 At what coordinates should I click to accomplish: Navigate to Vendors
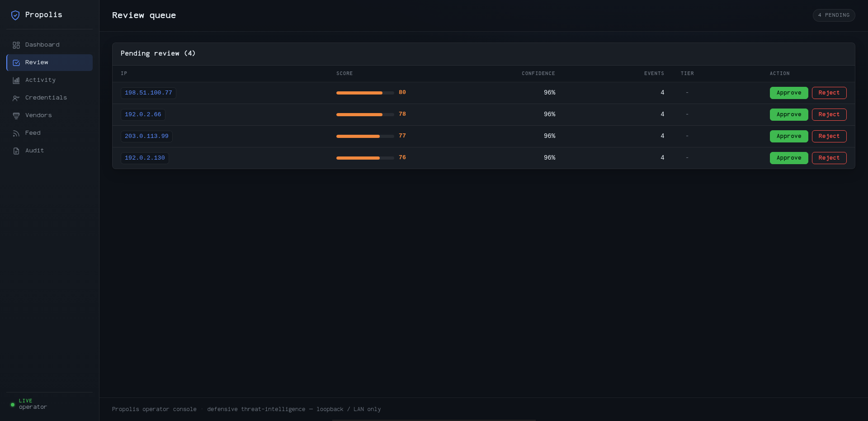49,115
